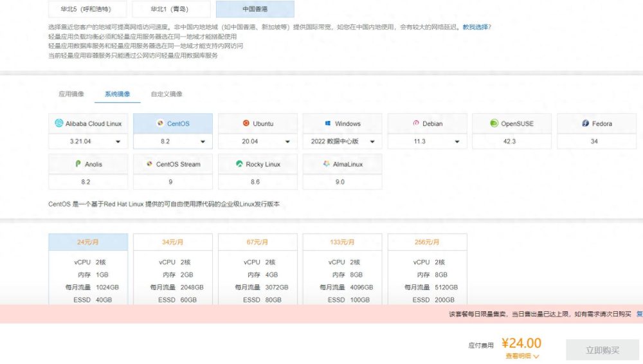
Task: Click the 5120GB monthly traffic value
Action: click(447, 287)
